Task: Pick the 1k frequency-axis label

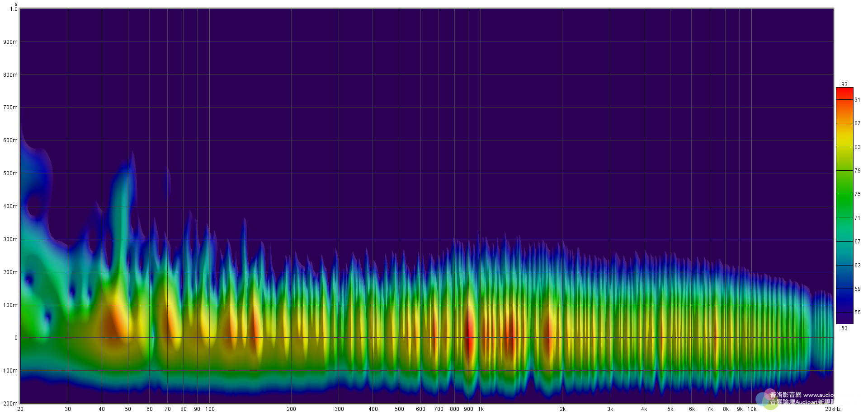Action: [x=481, y=409]
